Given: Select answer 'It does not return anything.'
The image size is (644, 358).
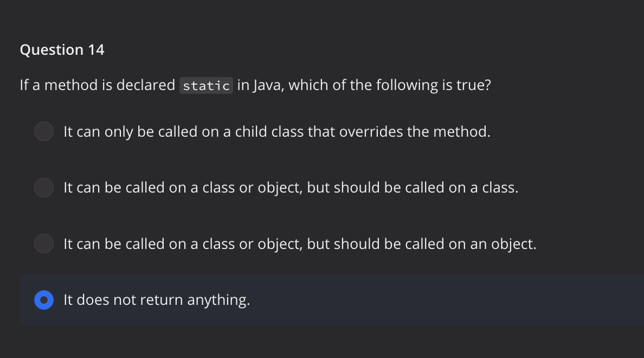Looking at the screenshot, I should click(x=157, y=299).
